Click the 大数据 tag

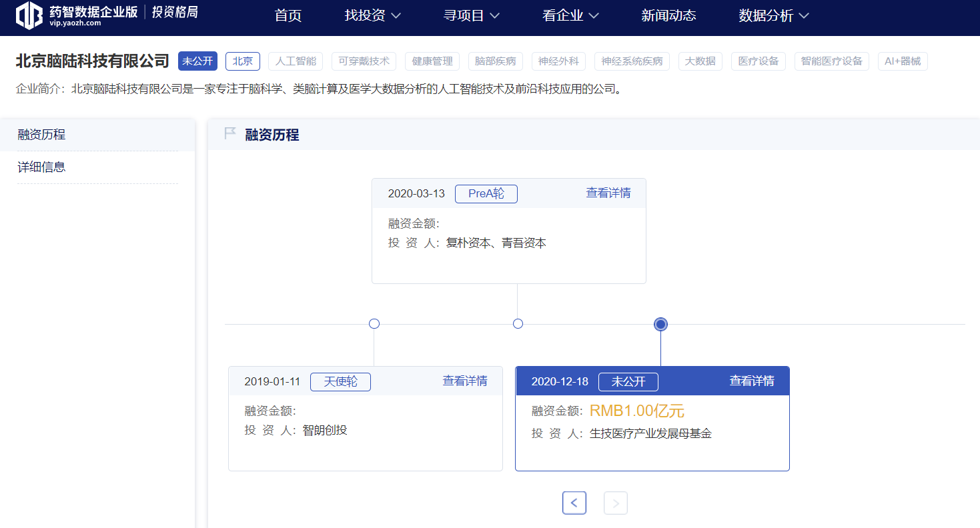point(700,61)
